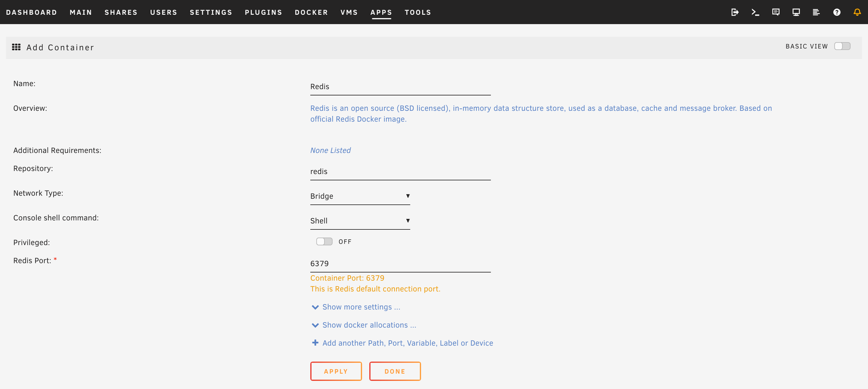
Task: Toggle the Basic View switch
Action: click(x=842, y=46)
